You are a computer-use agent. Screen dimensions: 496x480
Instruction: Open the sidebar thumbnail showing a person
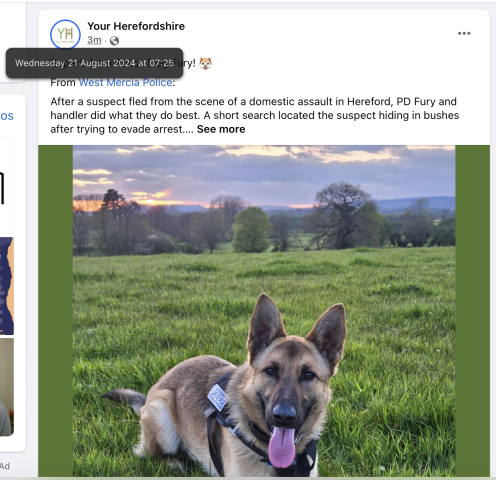[x=7, y=387]
